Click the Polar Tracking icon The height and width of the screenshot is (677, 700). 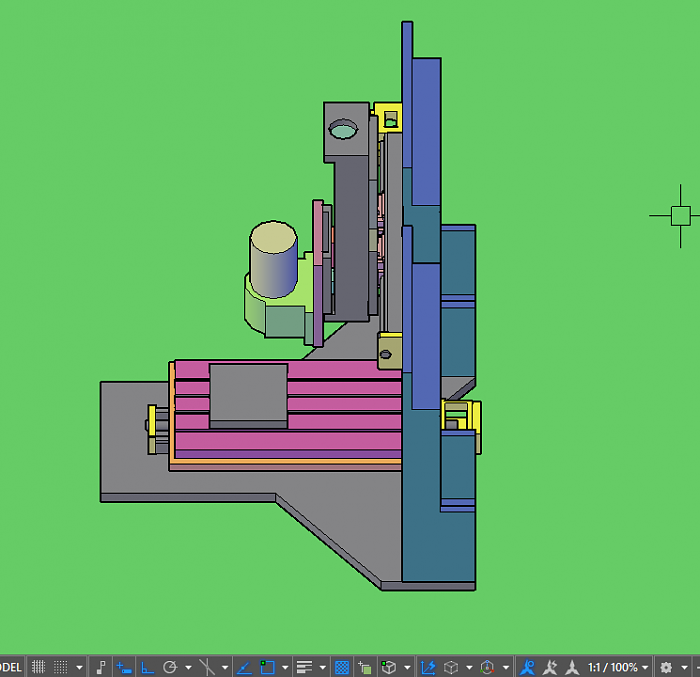tap(169, 667)
